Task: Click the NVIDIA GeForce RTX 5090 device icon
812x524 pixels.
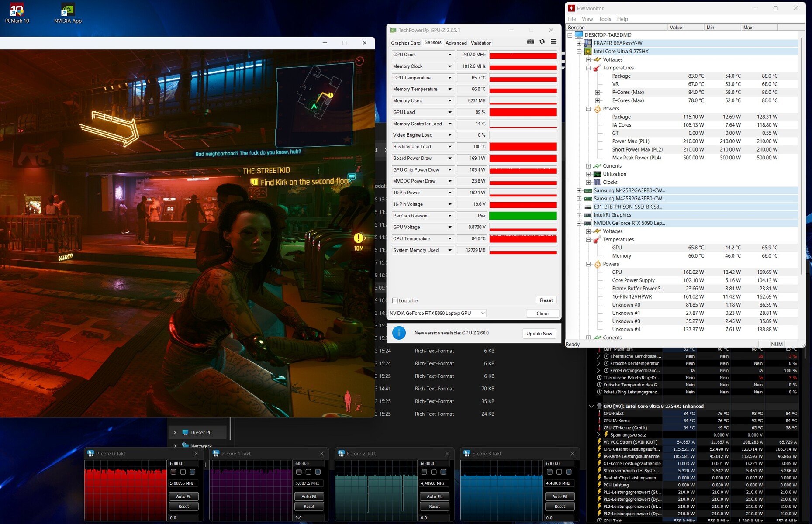Action: (588, 223)
